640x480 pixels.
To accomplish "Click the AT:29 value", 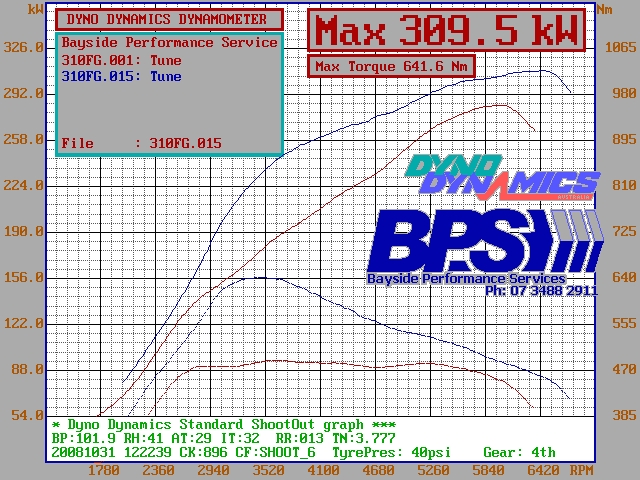I will pyautogui.click(x=191, y=438).
